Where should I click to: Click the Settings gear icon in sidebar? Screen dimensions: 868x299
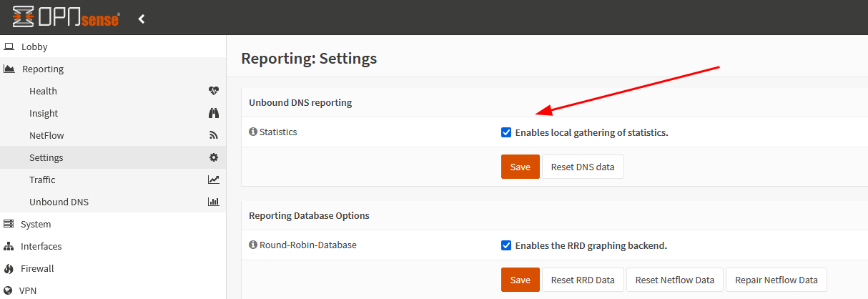[213, 157]
